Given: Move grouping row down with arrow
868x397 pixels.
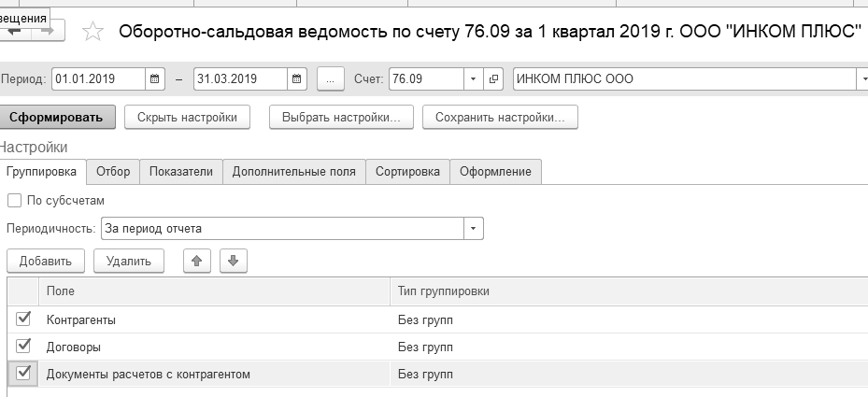Looking at the screenshot, I should click(233, 262).
